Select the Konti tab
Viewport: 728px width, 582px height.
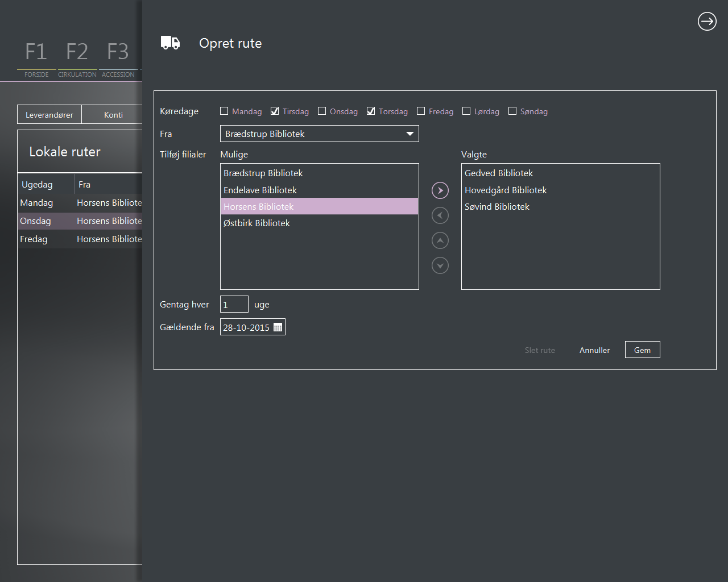(x=113, y=114)
